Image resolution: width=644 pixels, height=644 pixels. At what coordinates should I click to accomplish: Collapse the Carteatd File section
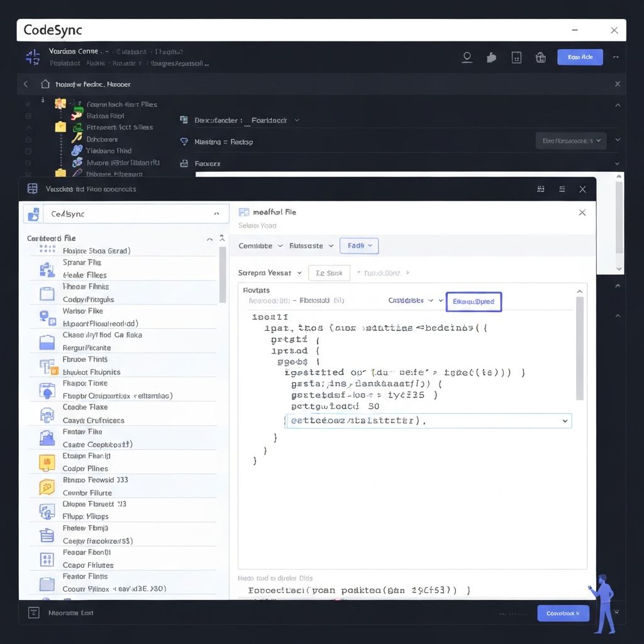click(209, 239)
